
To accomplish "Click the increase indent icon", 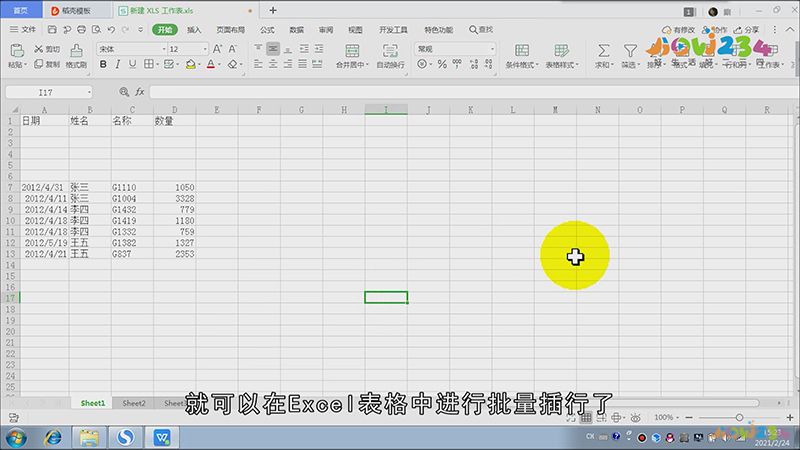I will click(319, 48).
